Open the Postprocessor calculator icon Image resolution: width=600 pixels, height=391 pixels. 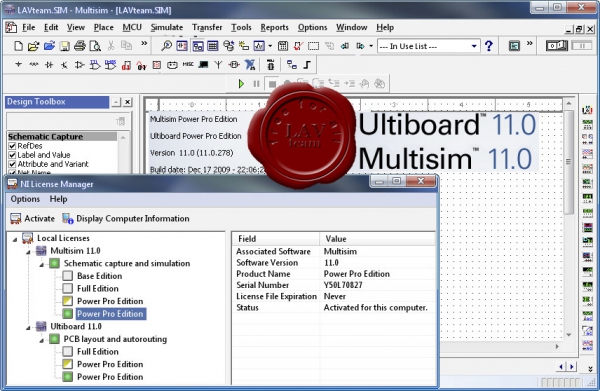coord(283,46)
